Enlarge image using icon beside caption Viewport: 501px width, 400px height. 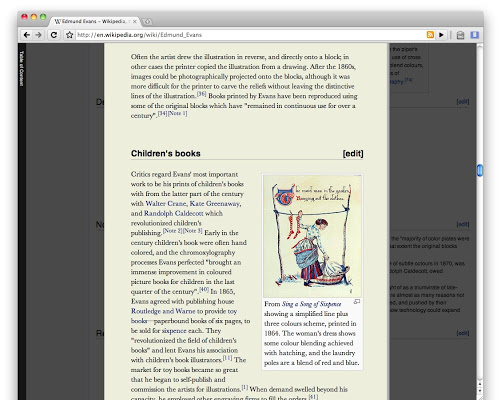coord(357,302)
